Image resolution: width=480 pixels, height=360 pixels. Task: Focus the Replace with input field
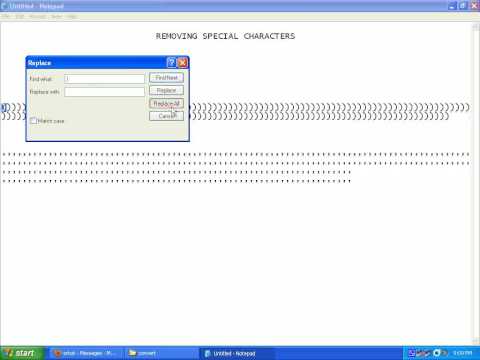pos(104,92)
